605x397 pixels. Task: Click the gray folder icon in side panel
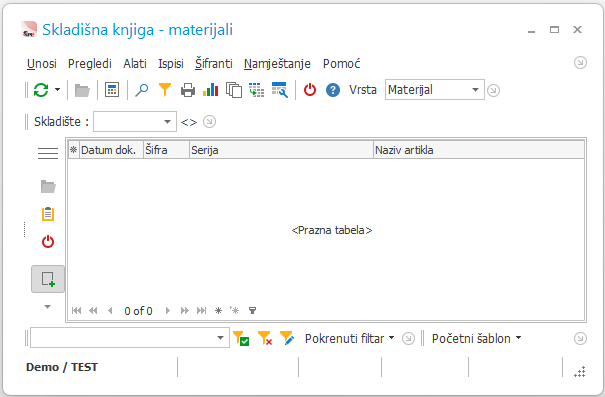tap(48, 186)
